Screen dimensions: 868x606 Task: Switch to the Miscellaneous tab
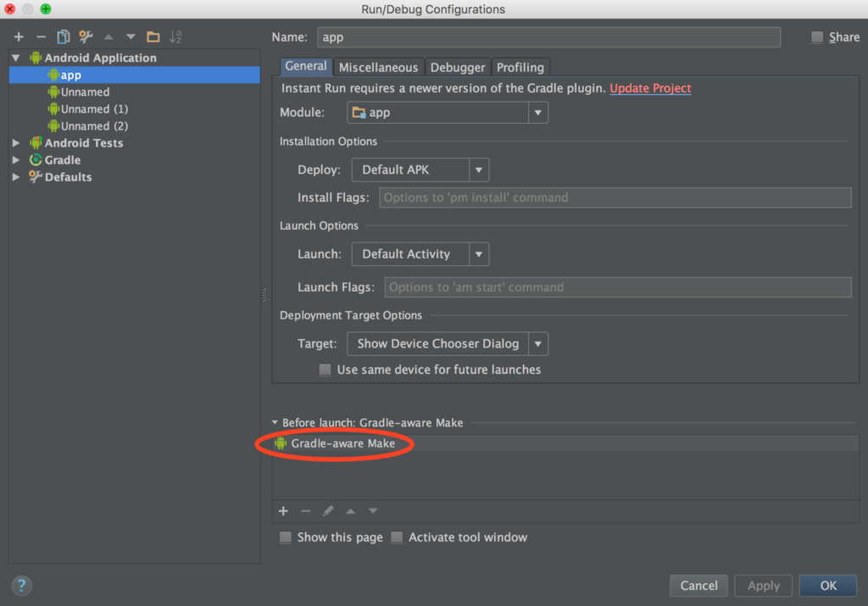(378, 68)
